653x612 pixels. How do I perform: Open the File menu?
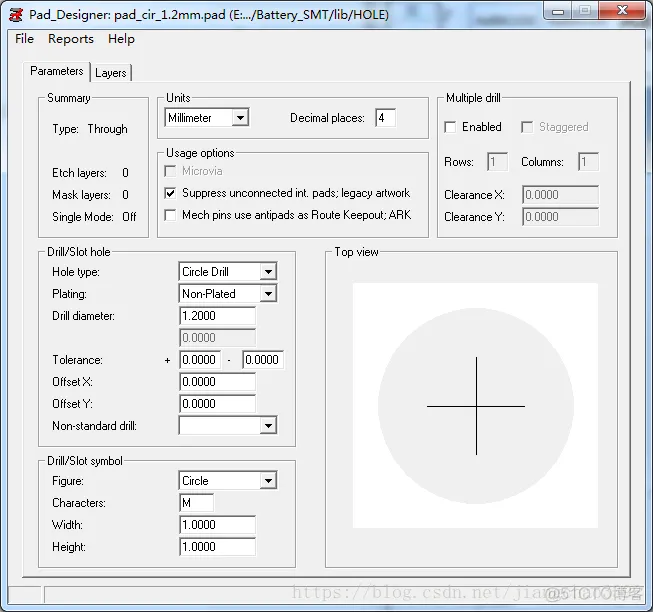(24, 39)
